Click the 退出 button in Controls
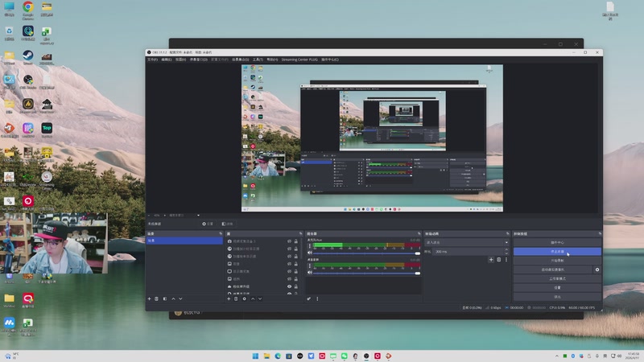The image size is (644, 362). [x=557, y=297]
